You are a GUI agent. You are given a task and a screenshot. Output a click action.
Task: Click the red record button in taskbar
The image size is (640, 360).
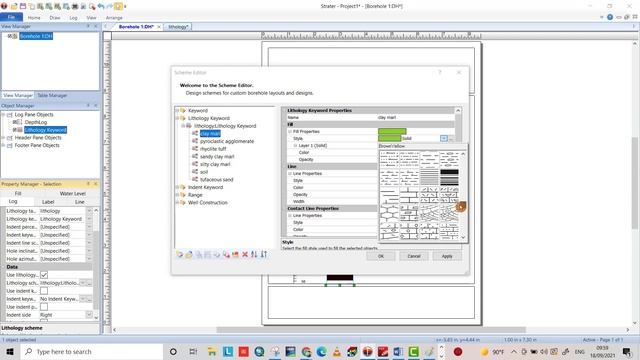[458, 351]
